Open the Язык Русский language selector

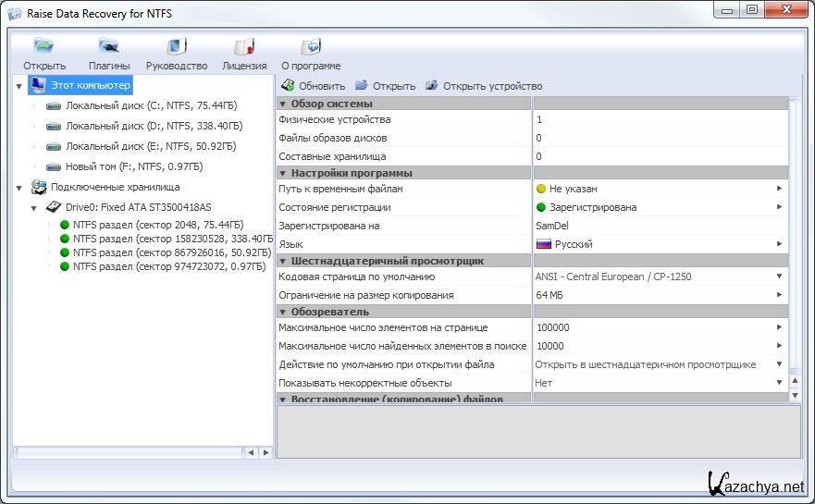click(x=779, y=244)
